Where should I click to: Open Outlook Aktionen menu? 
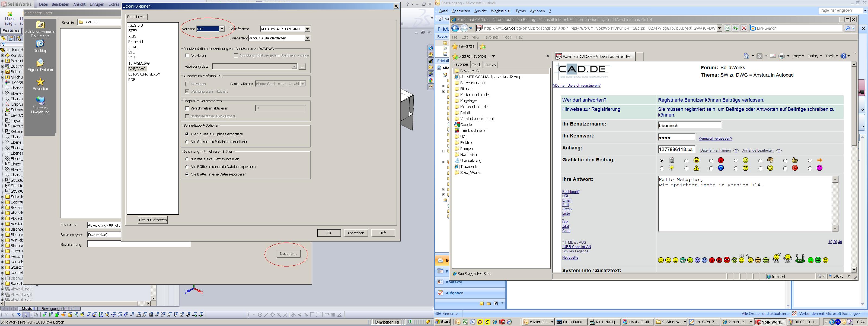pyautogui.click(x=537, y=11)
